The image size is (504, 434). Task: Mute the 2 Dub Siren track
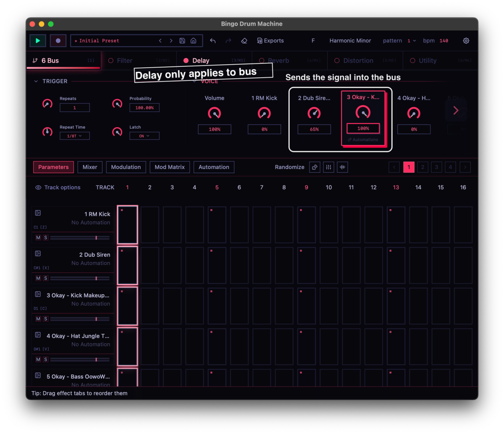pyautogui.click(x=38, y=278)
